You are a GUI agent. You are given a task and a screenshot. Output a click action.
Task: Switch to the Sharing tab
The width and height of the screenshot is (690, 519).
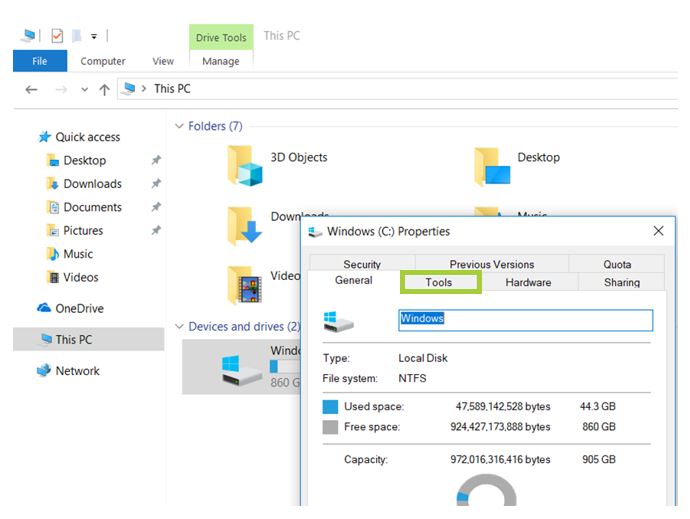[x=622, y=282]
